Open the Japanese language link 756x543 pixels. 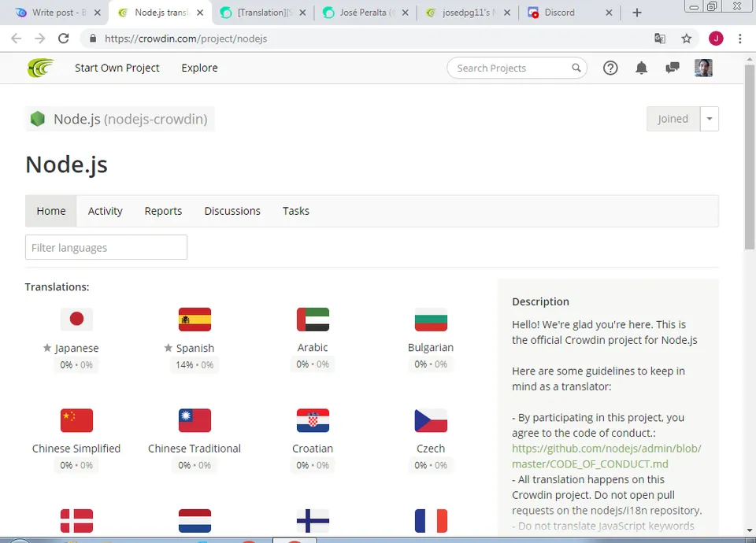click(x=76, y=348)
